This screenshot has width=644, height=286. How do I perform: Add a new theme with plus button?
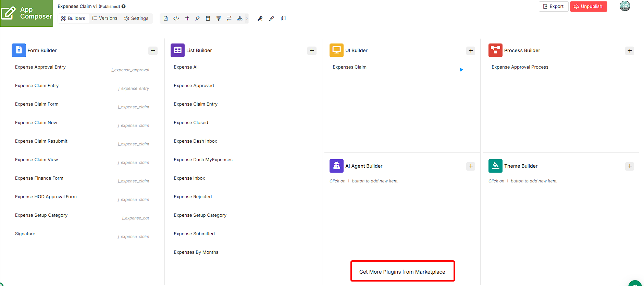point(630,166)
